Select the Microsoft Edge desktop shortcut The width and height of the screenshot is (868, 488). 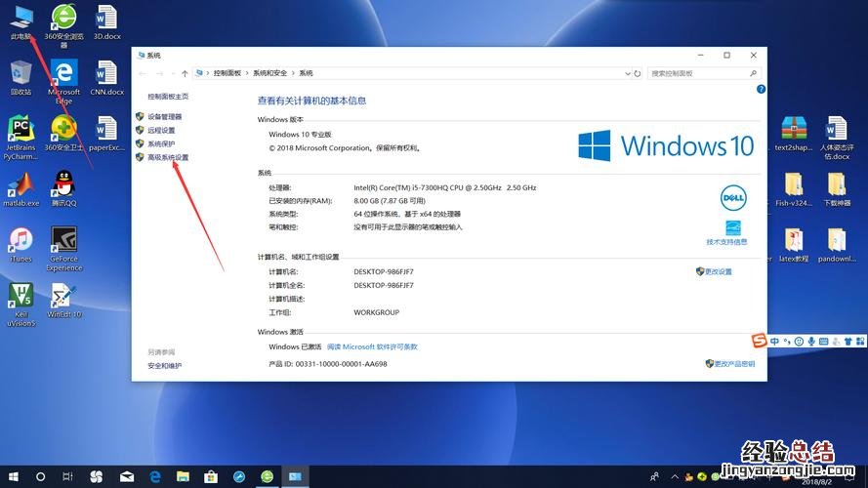(64, 82)
